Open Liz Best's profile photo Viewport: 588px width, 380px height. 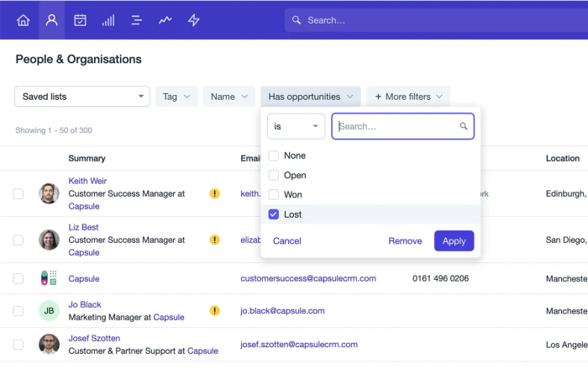(49, 240)
